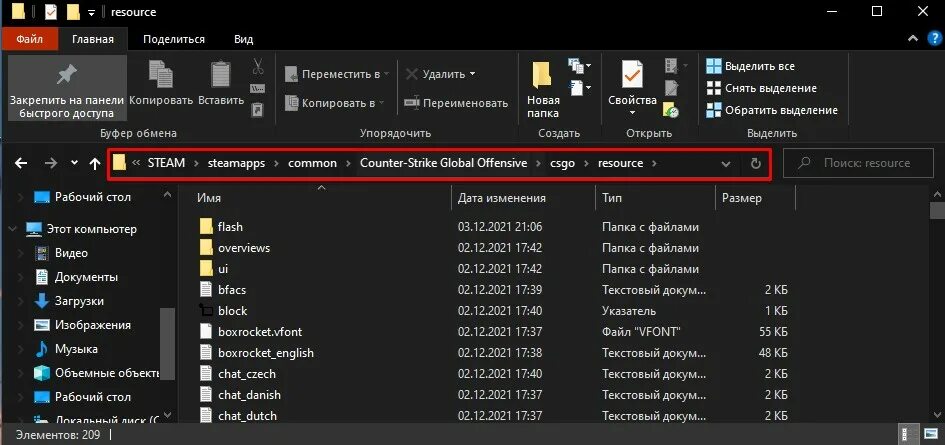This screenshot has width=945, height=445.
Task: Go back with the left arrow
Action: click(x=20, y=163)
